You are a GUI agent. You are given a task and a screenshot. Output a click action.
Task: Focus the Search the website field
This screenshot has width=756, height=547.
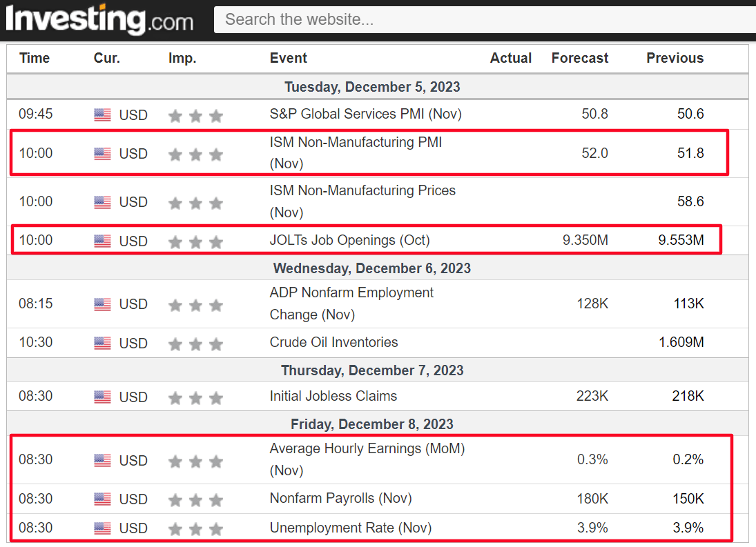coord(485,20)
